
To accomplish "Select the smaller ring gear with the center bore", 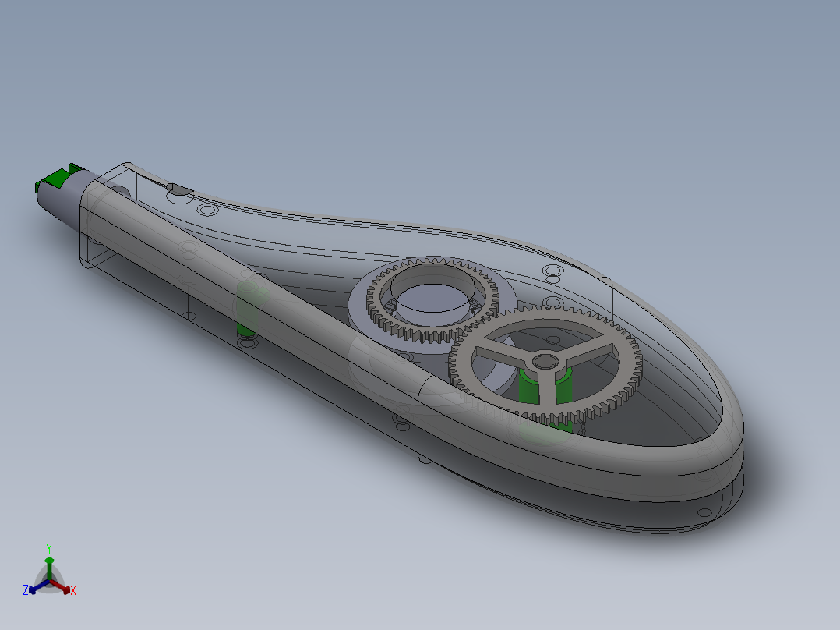I will pyautogui.click(x=432, y=300).
